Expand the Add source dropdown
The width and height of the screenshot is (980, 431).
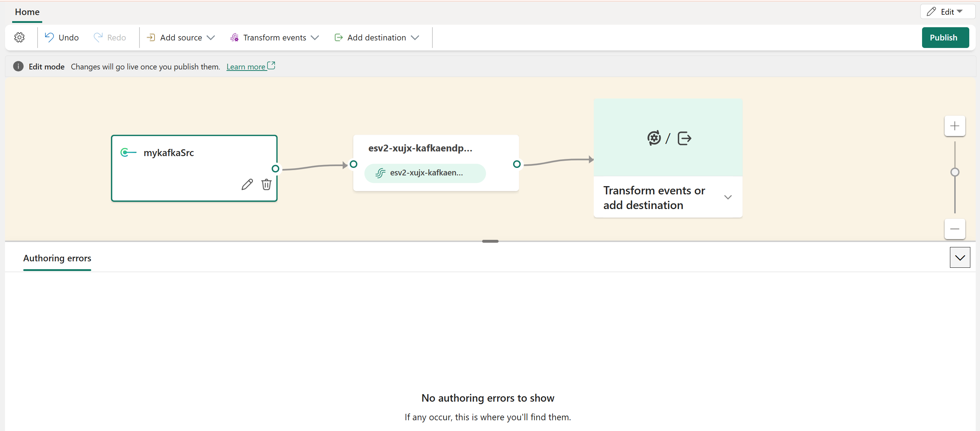click(181, 37)
